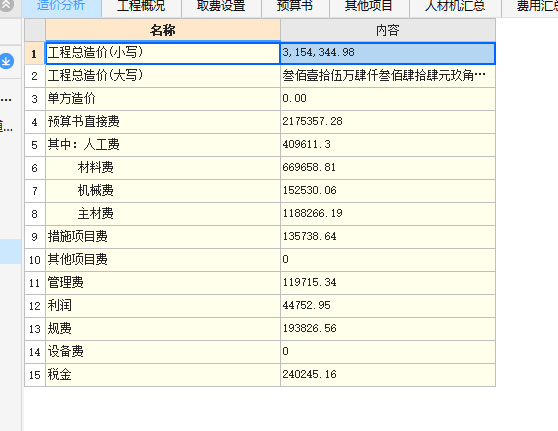Click the 119715.34 value cell
The width and height of the screenshot is (558, 431).
[x=388, y=283]
